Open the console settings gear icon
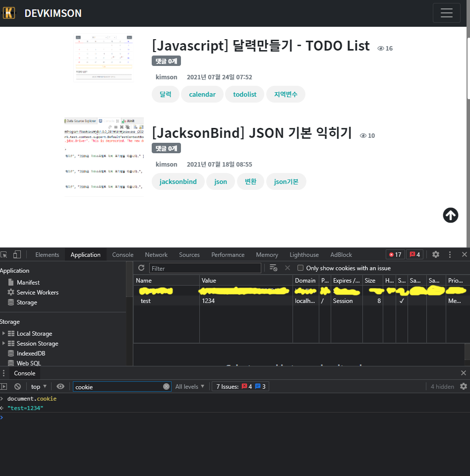Viewport: 470px width, 476px height. click(463, 386)
